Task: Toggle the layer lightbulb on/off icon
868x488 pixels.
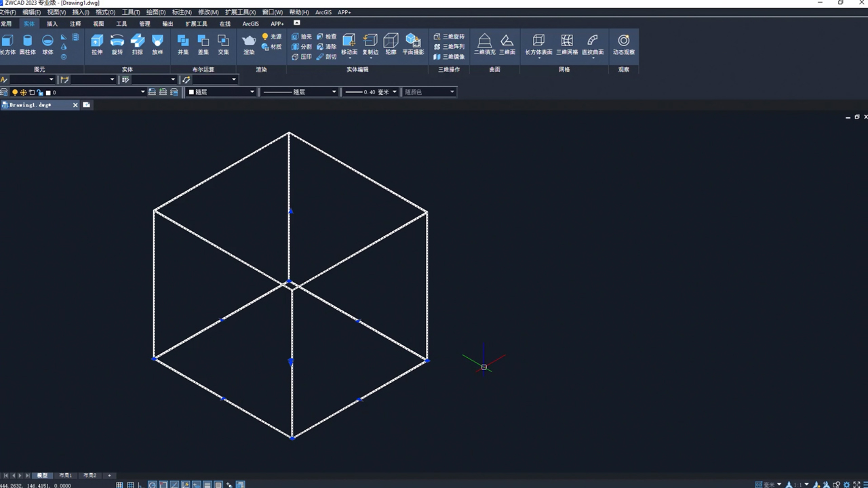Action: (x=15, y=92)
